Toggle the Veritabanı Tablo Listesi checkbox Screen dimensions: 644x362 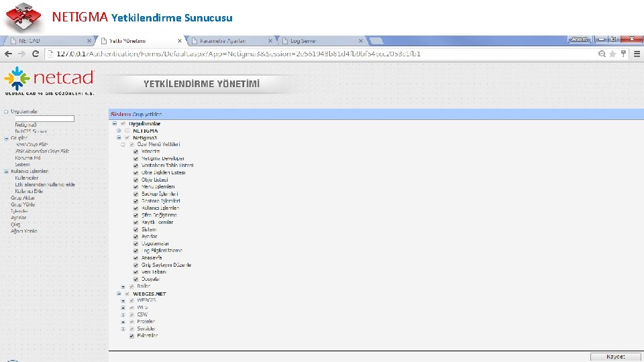click(136, 166)
